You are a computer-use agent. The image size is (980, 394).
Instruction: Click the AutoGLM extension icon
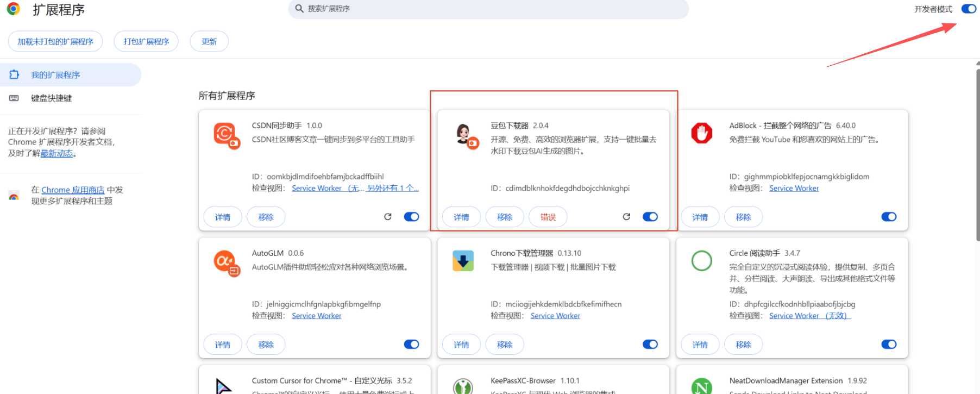click(226, 263)
